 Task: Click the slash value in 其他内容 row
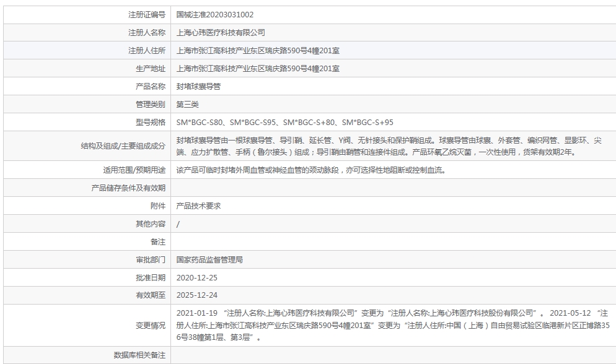pyautogui.click(x=178, y=224)
